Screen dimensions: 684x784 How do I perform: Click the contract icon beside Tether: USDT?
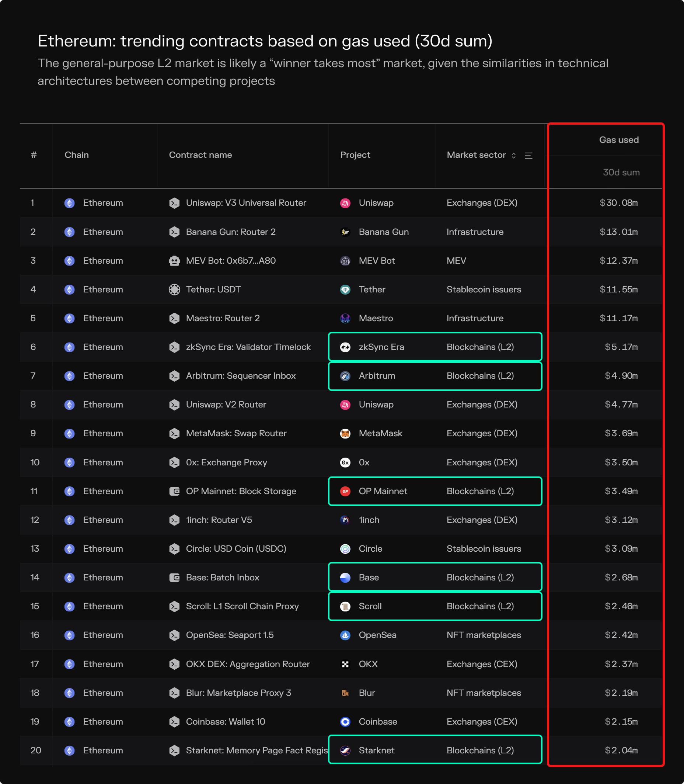[174, 289]
